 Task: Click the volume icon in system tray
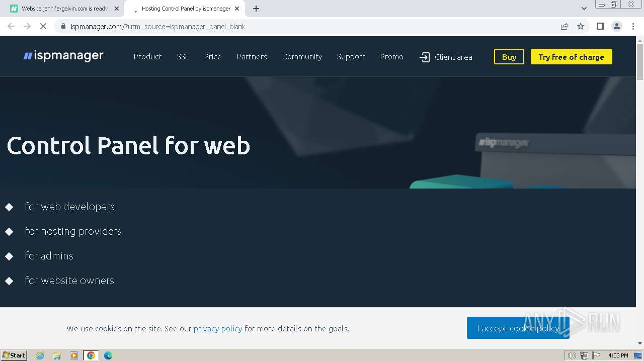coord(572,355)
